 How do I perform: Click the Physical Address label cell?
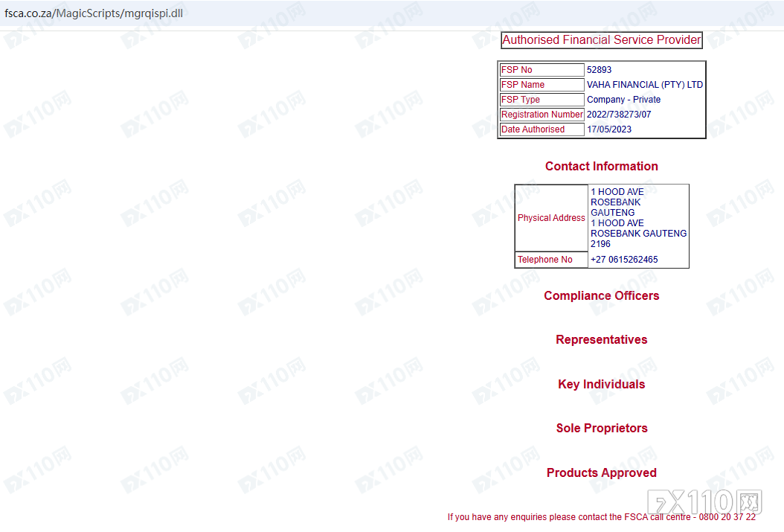click(x=551, y=218)
